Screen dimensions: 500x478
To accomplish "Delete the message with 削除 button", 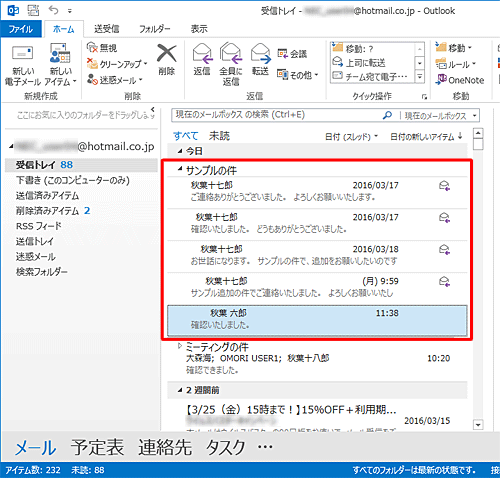I will [167, 60].
